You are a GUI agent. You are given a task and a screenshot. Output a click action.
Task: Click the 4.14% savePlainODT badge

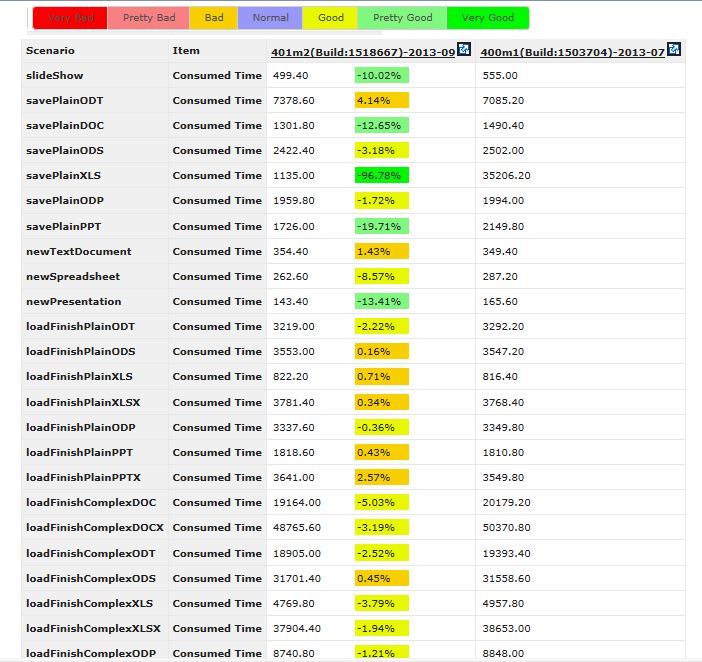(x=381, y=100)
